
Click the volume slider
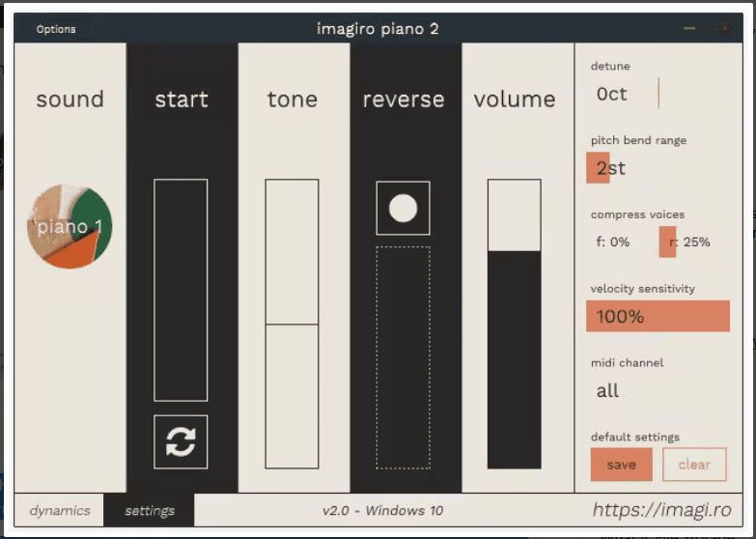(514, 324)
